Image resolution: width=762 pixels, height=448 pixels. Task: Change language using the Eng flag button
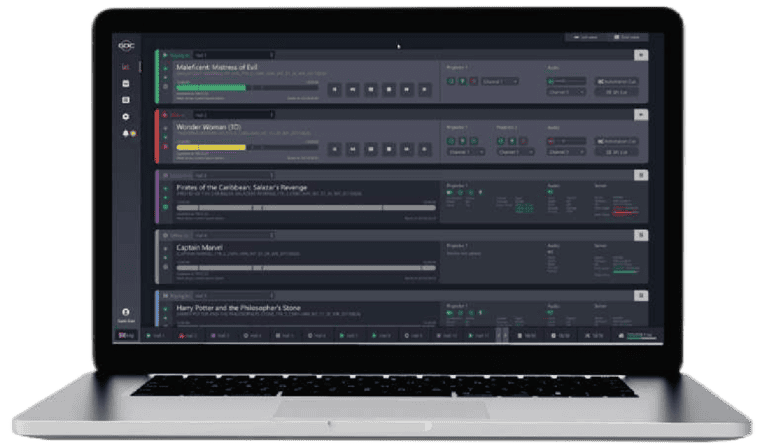coord(126,335)
